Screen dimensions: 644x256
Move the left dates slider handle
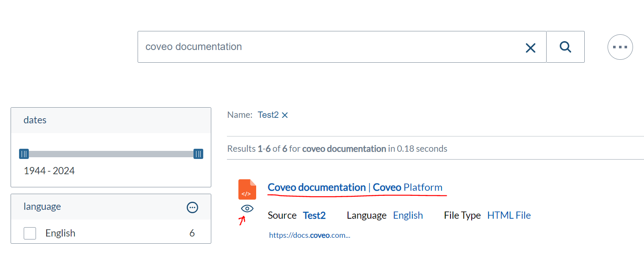[24, 154]
